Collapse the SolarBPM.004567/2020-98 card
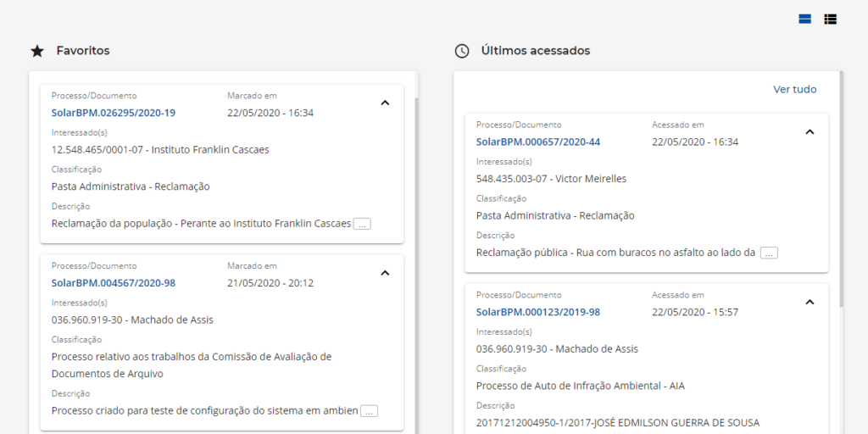Image resolution: width=868 pixels, height=434 pixels. [x=386, y=272]
